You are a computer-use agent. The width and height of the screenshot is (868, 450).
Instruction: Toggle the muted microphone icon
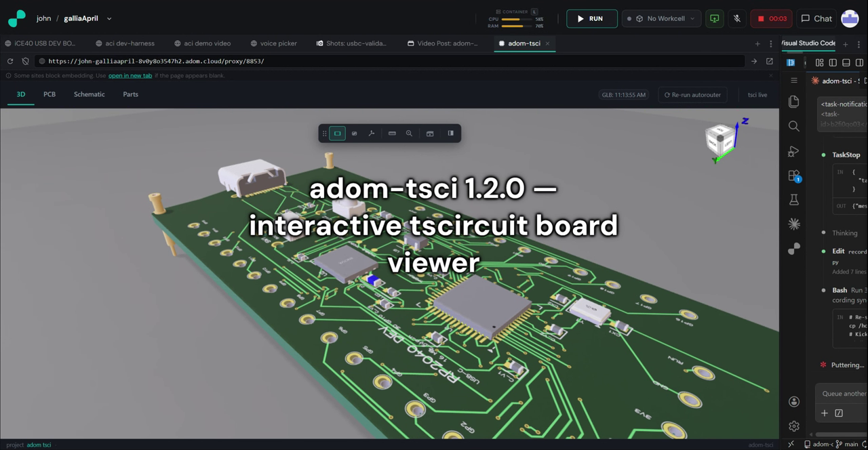coord(737,18)
